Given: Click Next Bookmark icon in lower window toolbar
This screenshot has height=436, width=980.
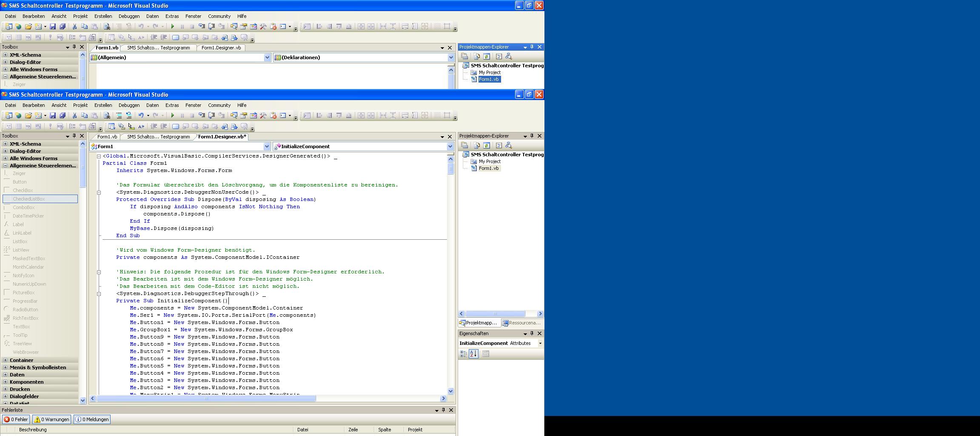Looking at the screenshot, I should [195, 126].
